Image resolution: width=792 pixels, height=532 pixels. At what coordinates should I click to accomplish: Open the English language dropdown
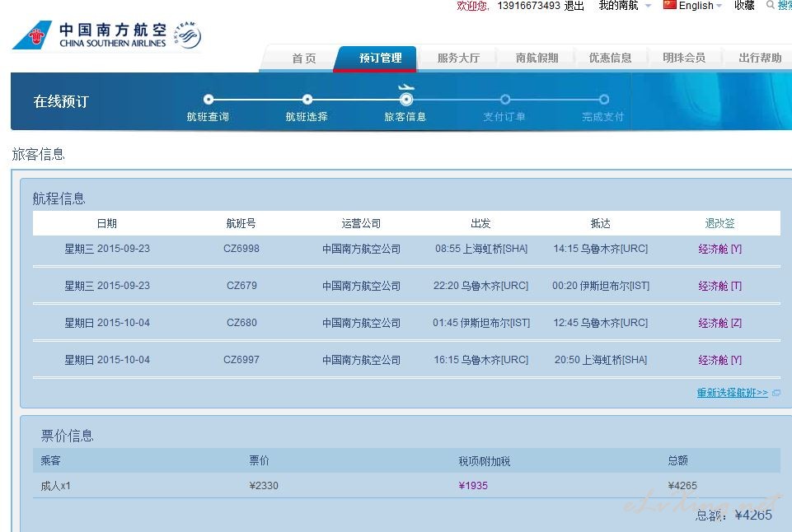(x=700, y=6)
